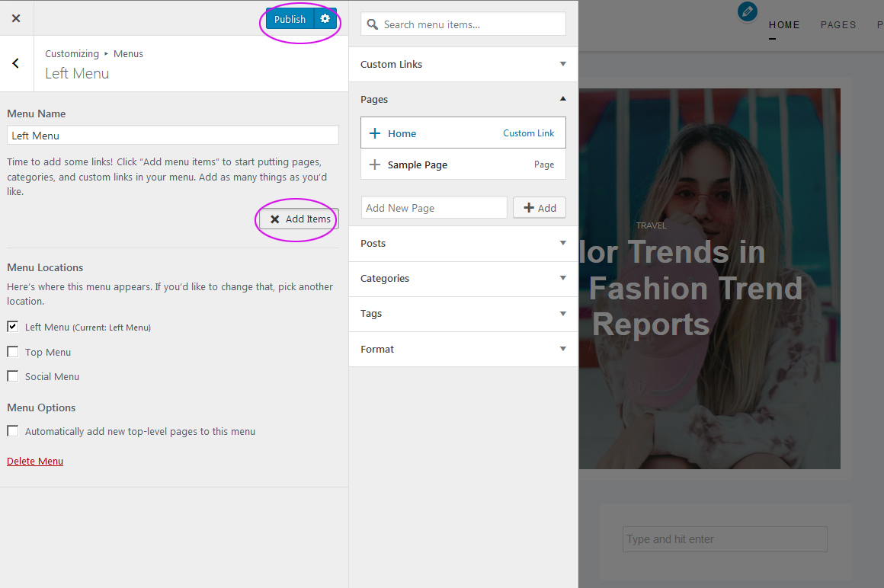This screenshot has height=588, width=884.
Task: Expand the Custom Links section
Action: (x=463, y=64)
